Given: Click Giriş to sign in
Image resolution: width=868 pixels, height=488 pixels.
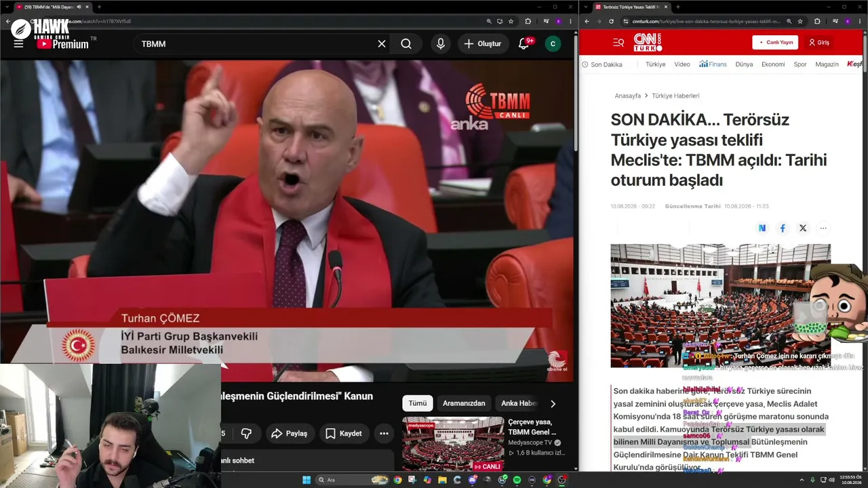Looking at the screenshot, I should click(818, 43).
